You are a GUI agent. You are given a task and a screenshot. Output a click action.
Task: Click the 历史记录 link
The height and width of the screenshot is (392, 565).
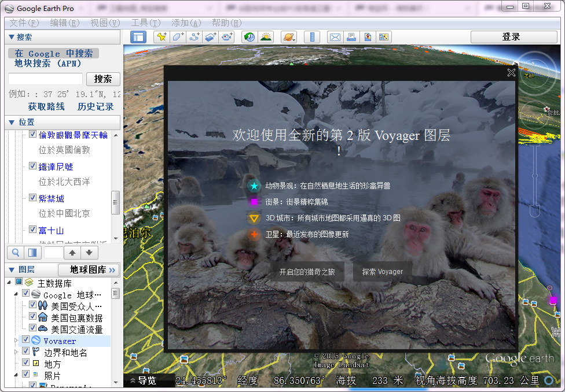coord(96,106)
